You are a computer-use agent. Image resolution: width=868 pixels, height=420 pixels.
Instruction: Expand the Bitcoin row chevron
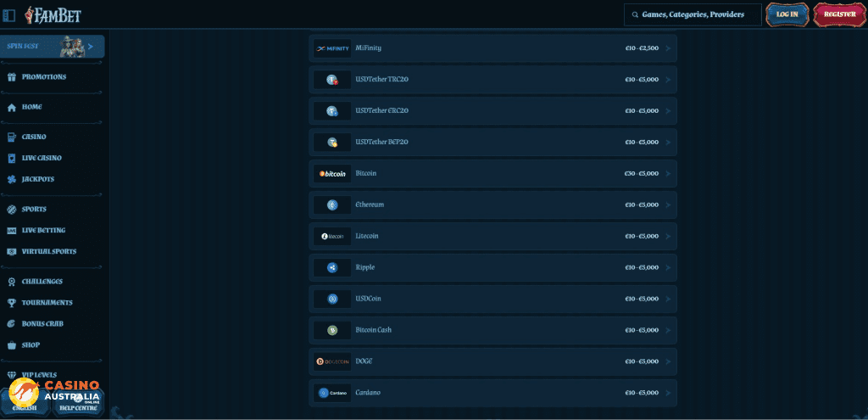point(668,173)
